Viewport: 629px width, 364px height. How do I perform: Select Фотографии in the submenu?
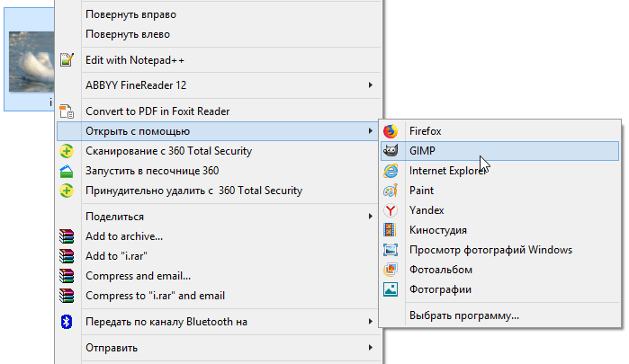coord(499,289)
